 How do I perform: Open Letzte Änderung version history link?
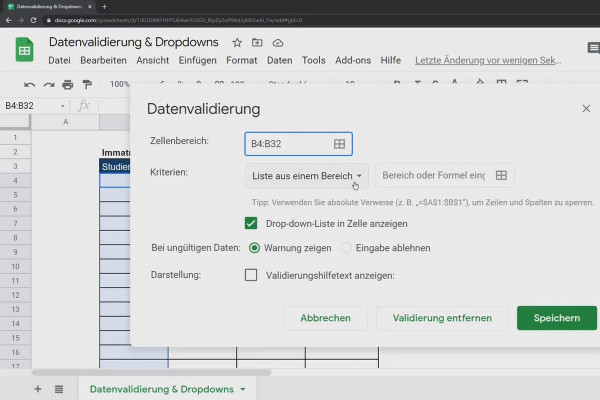488,60
